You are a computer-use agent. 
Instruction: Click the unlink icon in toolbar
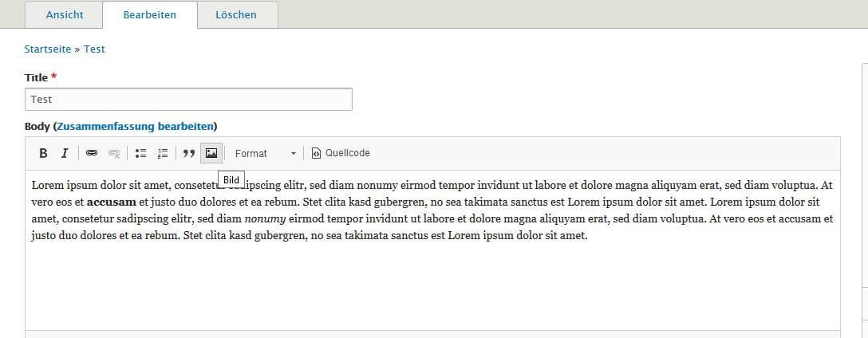coord(114,153)
